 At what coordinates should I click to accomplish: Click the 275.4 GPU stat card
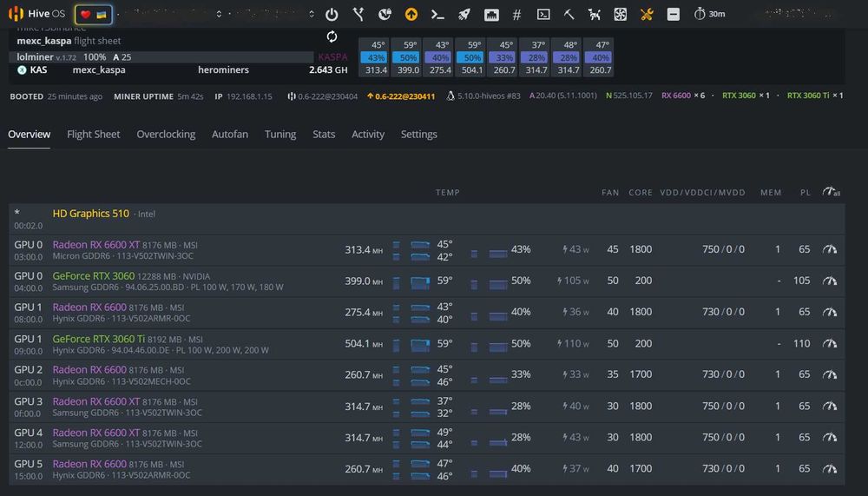point(440,57)
